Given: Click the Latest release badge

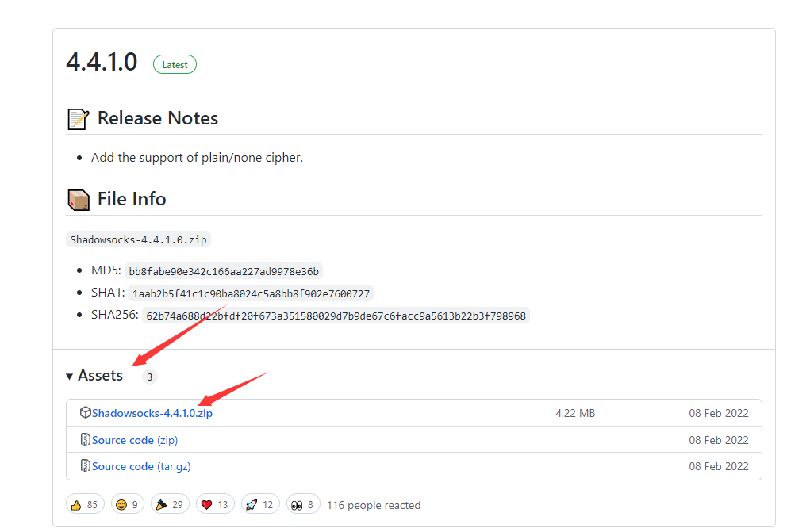Looking at the screenshot, I should coord(175,64).
